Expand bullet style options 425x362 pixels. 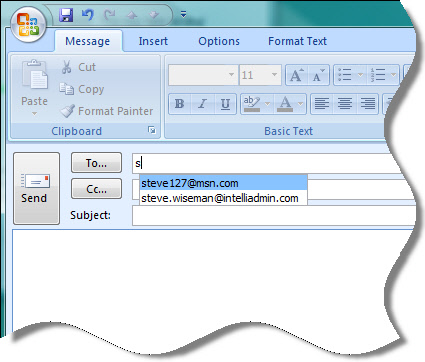click(360, 75)
